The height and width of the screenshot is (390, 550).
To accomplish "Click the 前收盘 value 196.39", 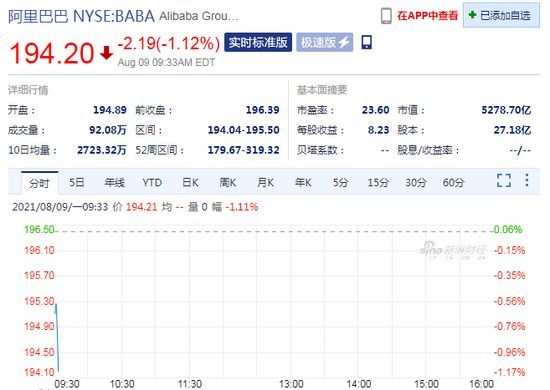I will 262,110.
